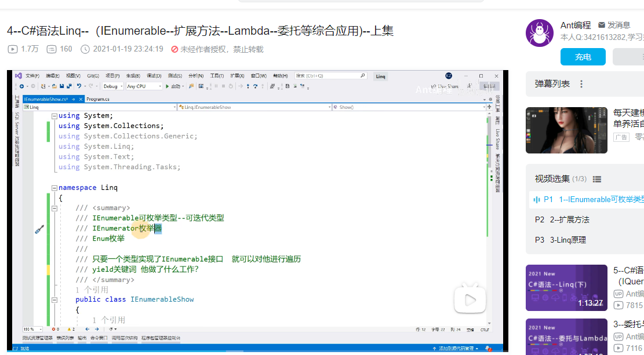Viewport: 644px width, 355px height.
Task: Collapse the IEnumerableShow class block
Action: coord(54,300)
